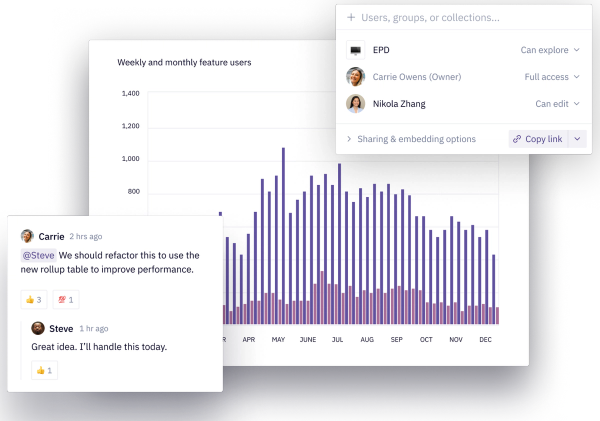
Task: Click the Carrie author name in comment
Action: 51,237
